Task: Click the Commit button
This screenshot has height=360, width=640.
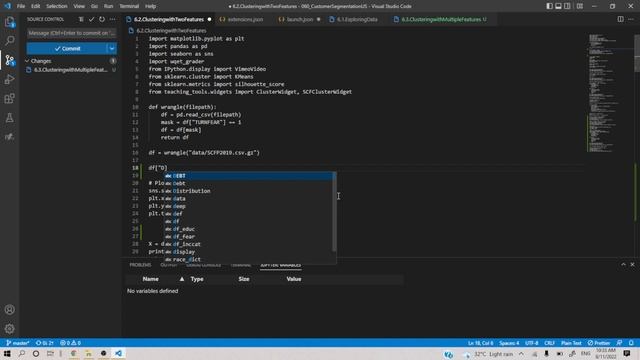Action: 67,49
